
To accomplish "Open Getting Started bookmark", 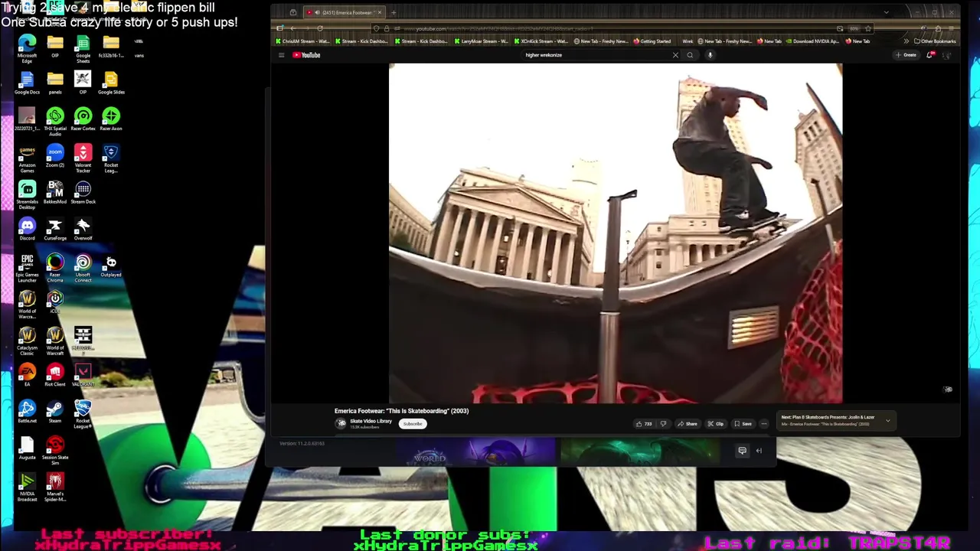I will [651, 41].
